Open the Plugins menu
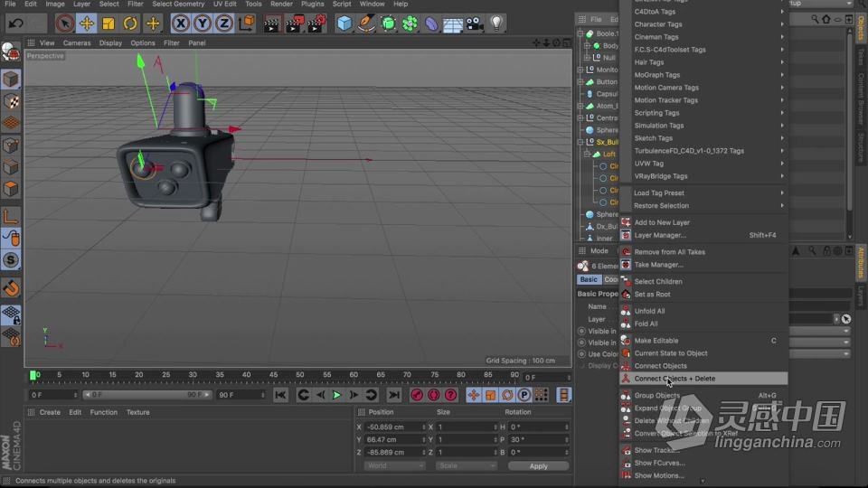The image size is (868, 488). [x=312, y=4]
